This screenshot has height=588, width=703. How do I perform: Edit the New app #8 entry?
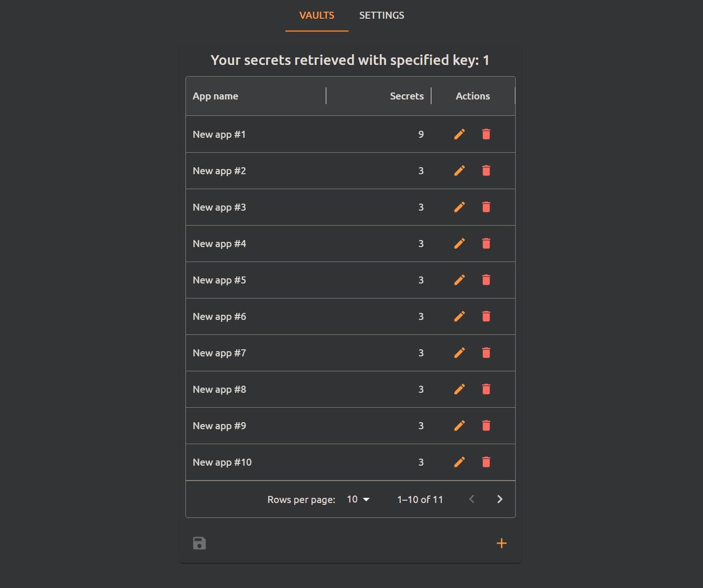pyautogui.click(x=459, y=389)
